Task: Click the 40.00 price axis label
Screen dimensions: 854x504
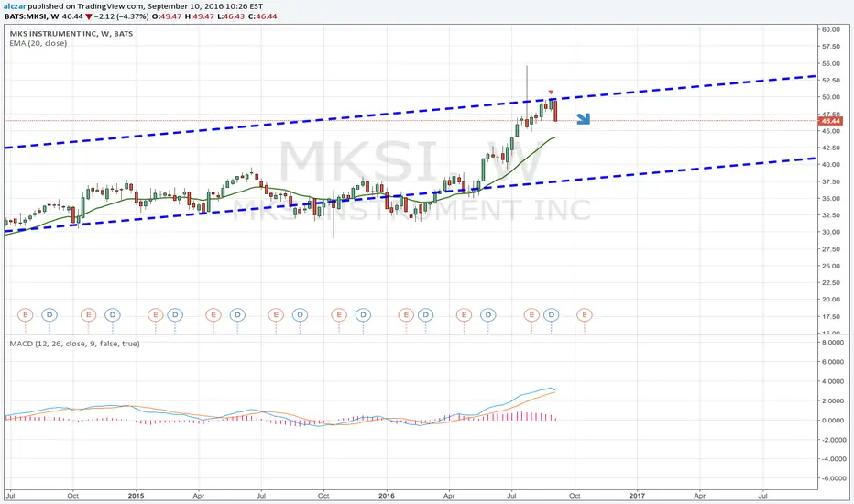Action: click(x=830, y=165)
